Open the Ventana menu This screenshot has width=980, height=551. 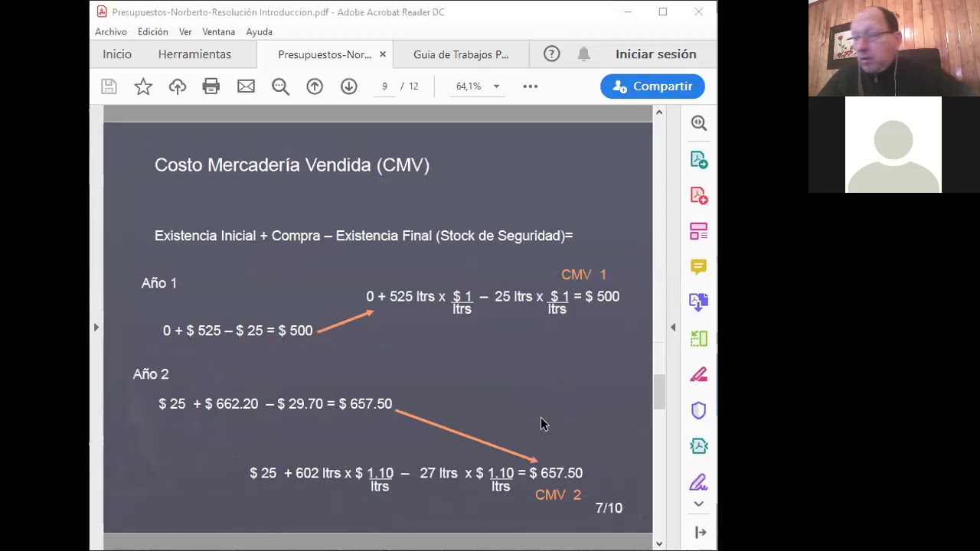219,31
